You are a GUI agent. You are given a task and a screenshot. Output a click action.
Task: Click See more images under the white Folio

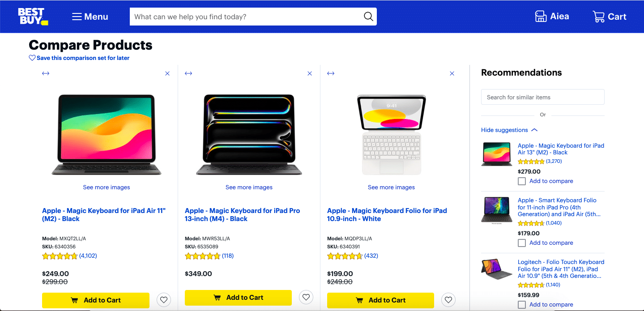pos(391,187)
